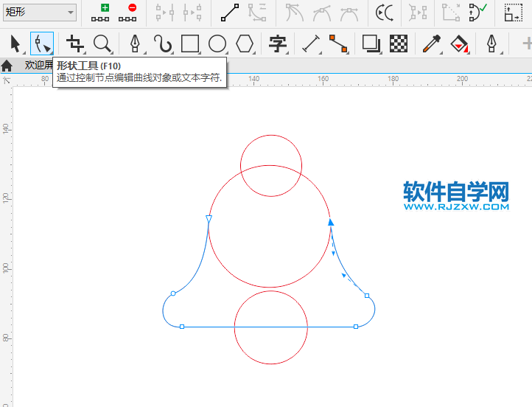Select the Drop Shadow tool
The height and width of the screenshot is (407, 532).
[x=371, y=44]
